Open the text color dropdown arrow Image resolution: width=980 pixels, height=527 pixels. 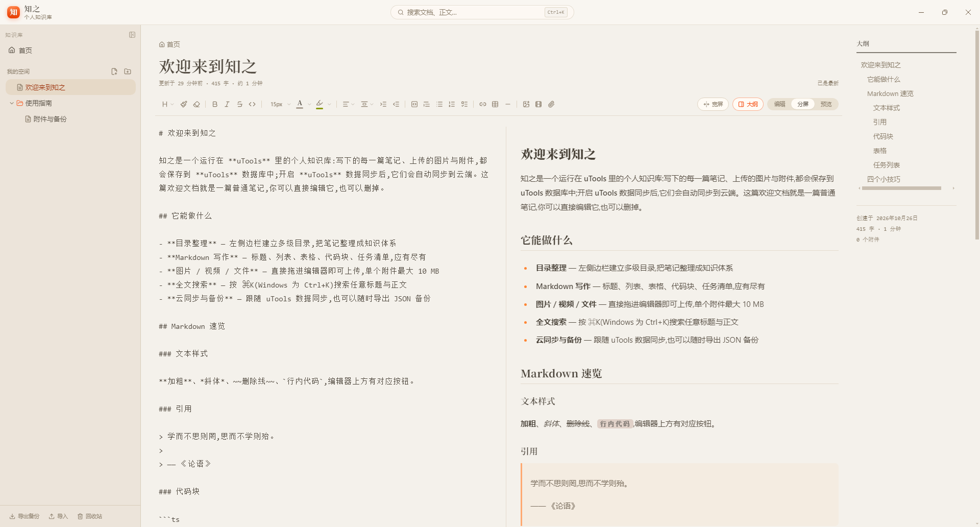309,104
